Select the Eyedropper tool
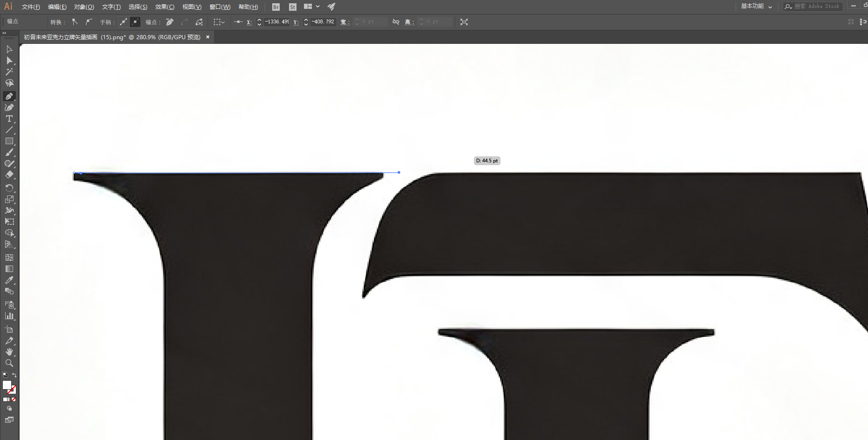Viewport: 868px width, 440px height. [9, 280]
